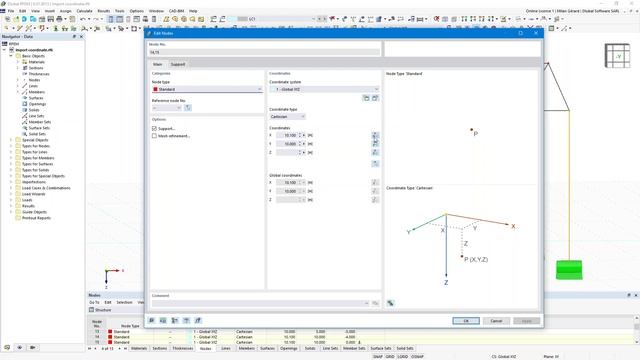Open the Help menu
Image resolution: width=640 pixels, height=360 pixels.
click(x=193, y=11)
